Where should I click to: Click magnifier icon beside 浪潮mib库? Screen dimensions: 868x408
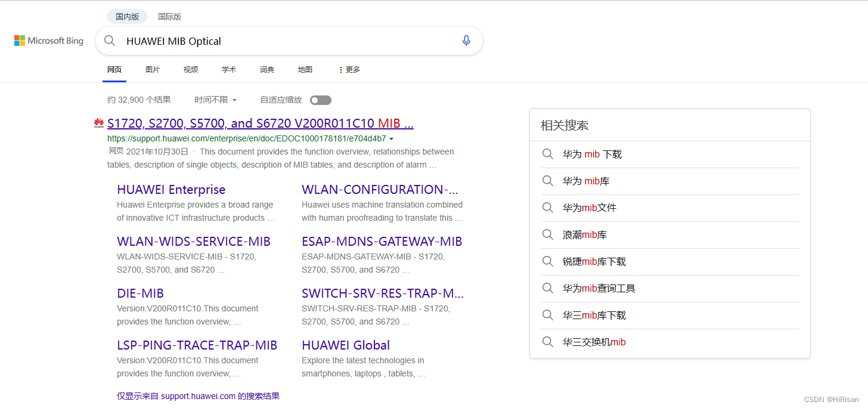click(x=548, y=234)
